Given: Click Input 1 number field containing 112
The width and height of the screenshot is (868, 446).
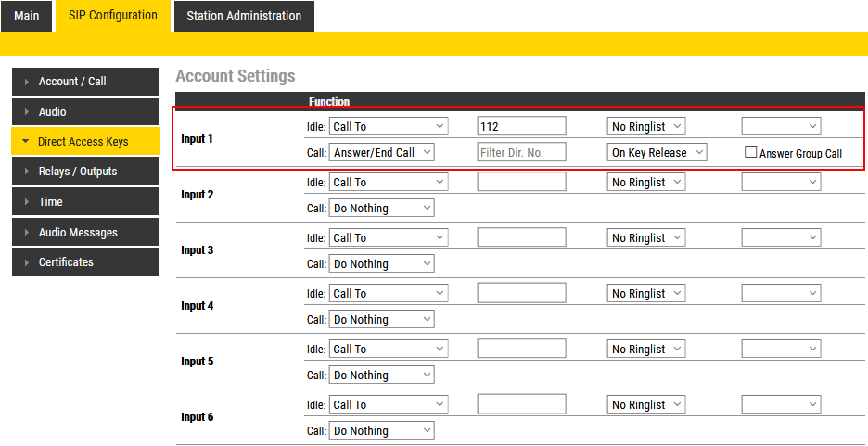Looking at the screenshot, I should point(521,126).
